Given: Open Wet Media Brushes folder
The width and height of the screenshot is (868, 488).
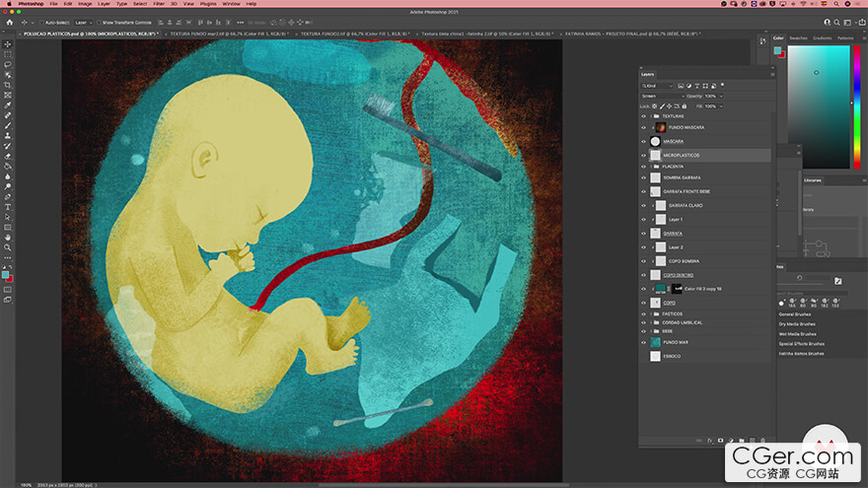Looking at the screenshot, I should click(798, 334).
